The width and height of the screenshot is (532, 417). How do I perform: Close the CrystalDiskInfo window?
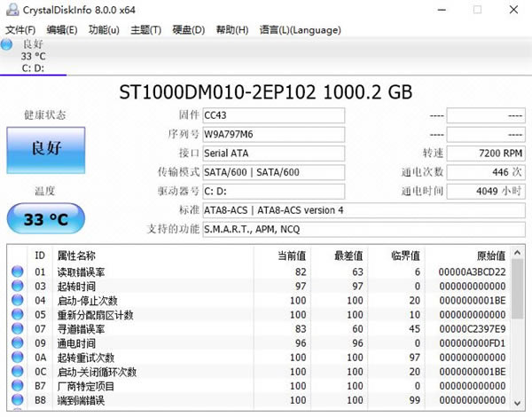513,10
